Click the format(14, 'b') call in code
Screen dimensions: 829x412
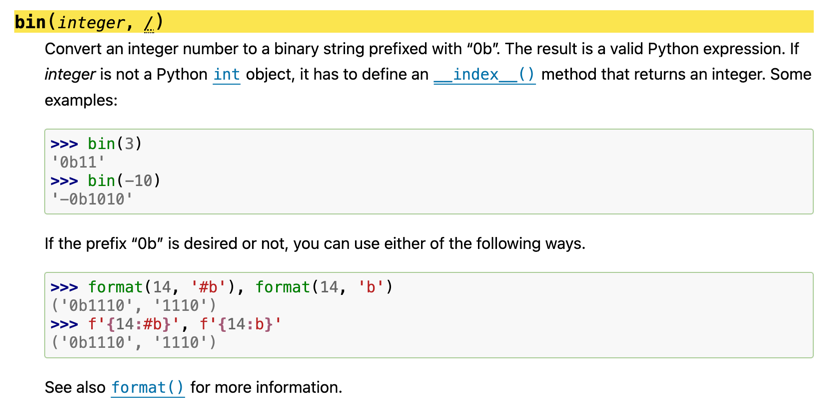coord(324,287)
